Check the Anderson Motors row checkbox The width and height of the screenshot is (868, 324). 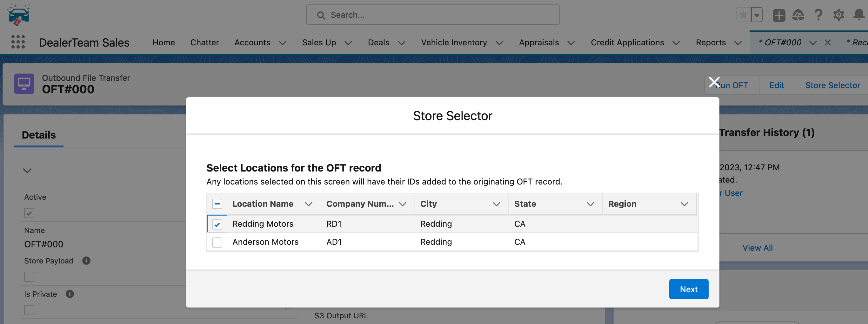coord(217,242)
